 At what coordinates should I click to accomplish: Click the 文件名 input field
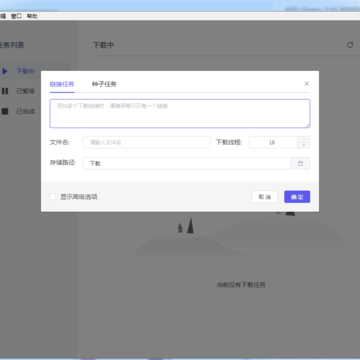[x=147, y=142]
